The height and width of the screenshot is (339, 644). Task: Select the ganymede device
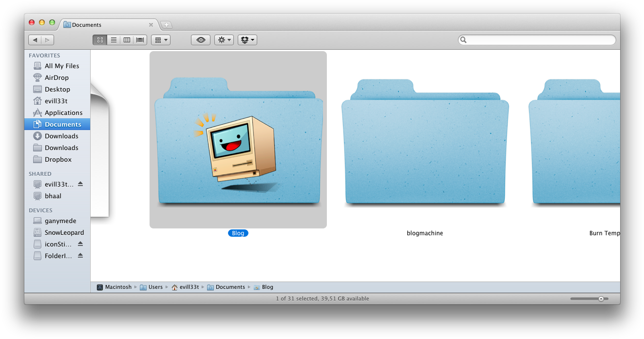coord(57,221)
